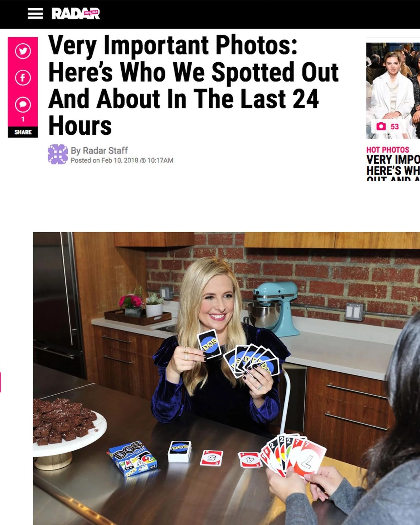Click the SHARE label below social icons
Viewport: 420px width, 525px height.
coord(23,132)
